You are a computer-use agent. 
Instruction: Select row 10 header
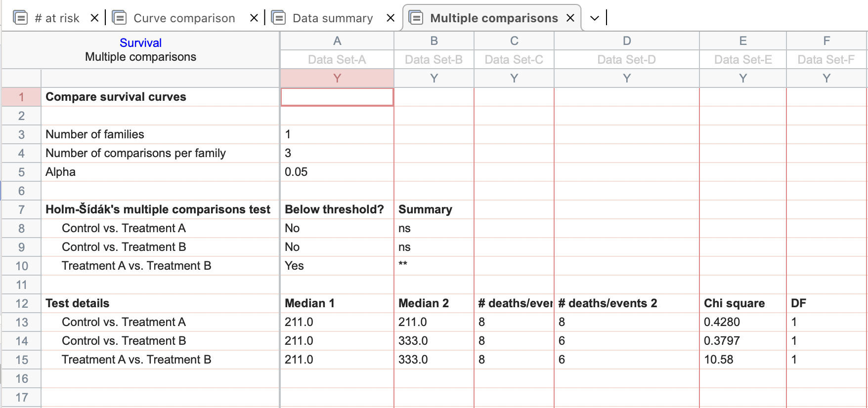tap(21, 266)
